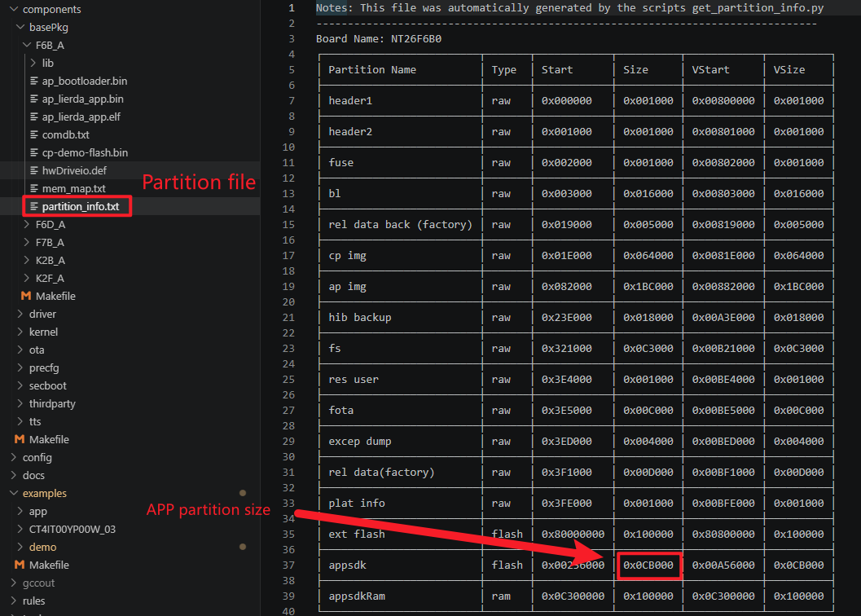Expand the secboot folder chevron
Image resolution: width=861 pixels, height=616 pixels.
[x=20, y=385]
